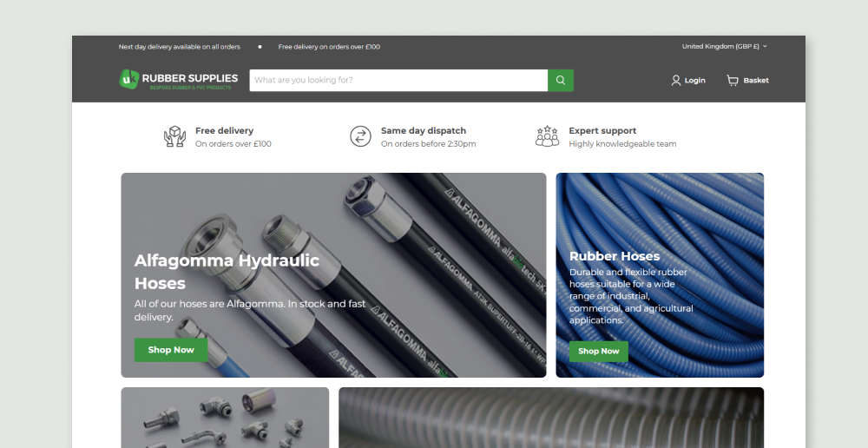868x448 pixels.
Task: Click the 'All of our hoses are Alfagomma' description
Action: coord(250,310)
